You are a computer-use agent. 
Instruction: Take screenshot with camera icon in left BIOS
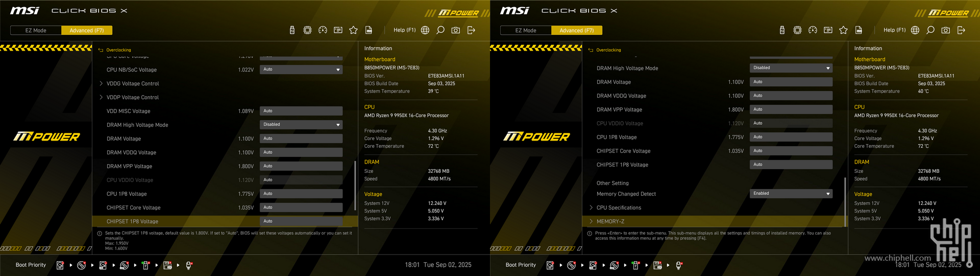pyautogui.click(x=456, y=30)
